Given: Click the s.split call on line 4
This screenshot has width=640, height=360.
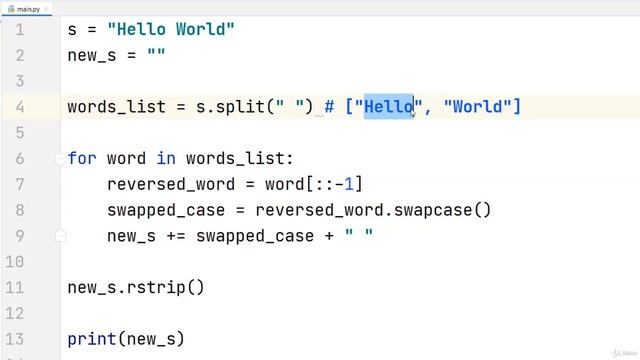Looking at the screenshot, I should pyautogui.click(x=254, y=107).
